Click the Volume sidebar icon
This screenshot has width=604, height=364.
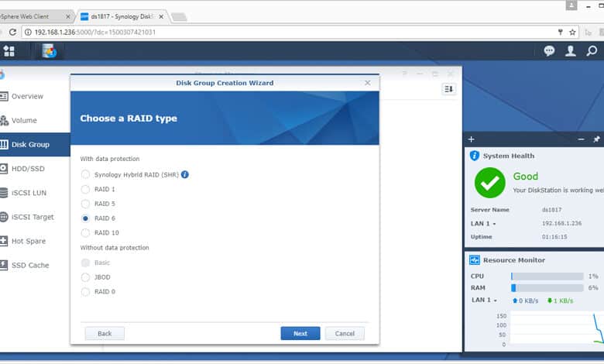(x=4, y=121)
